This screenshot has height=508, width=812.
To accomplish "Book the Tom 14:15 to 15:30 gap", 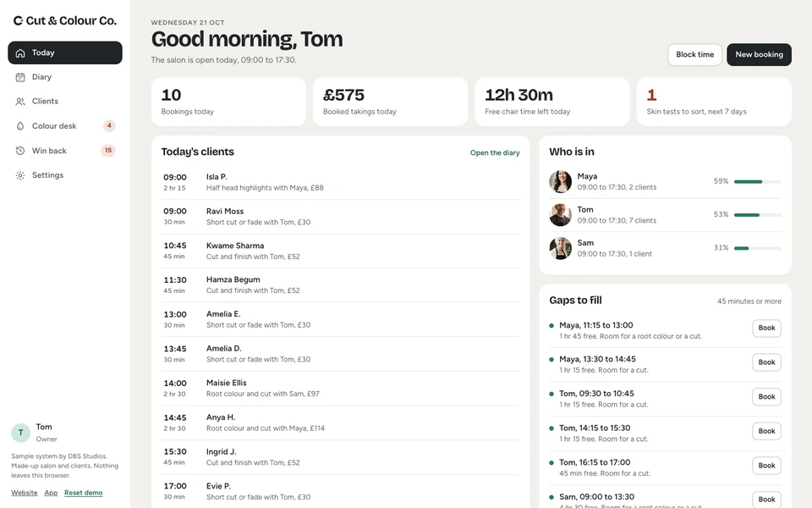I will (766, 431).
